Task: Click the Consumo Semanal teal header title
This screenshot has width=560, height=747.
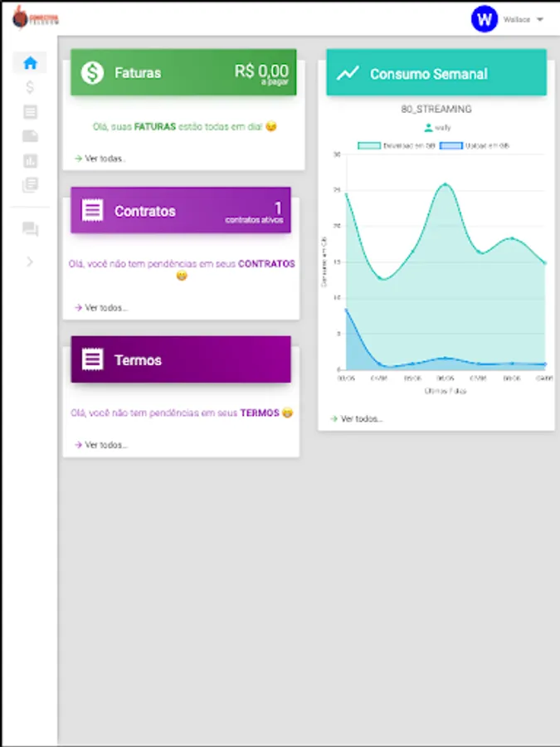Action: coord(429,74)
